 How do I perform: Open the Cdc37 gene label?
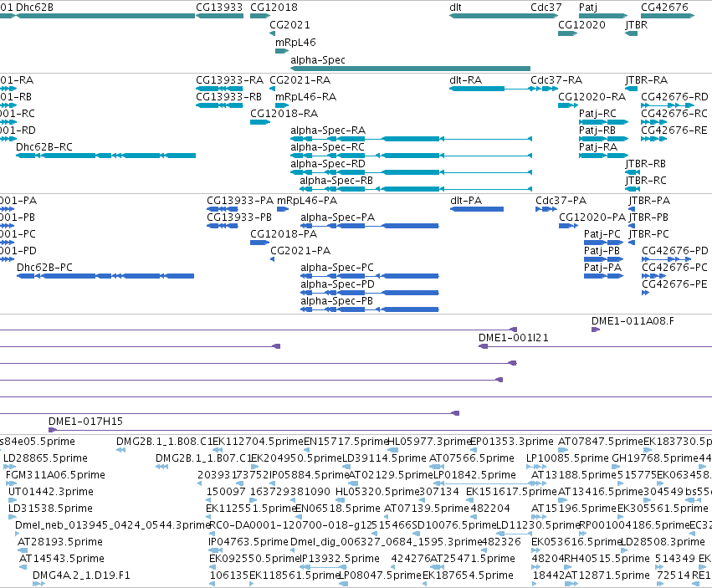point(546,8)
